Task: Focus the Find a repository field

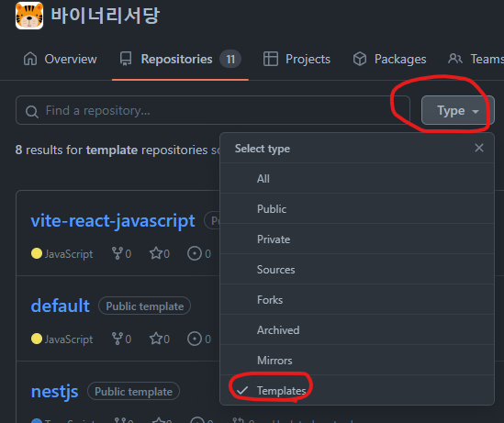Action: [213, 110]
